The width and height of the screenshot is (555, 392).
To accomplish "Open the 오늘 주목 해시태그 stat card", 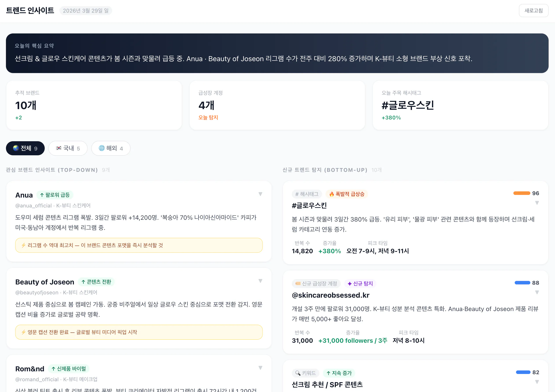I will (x=461, y=105).
